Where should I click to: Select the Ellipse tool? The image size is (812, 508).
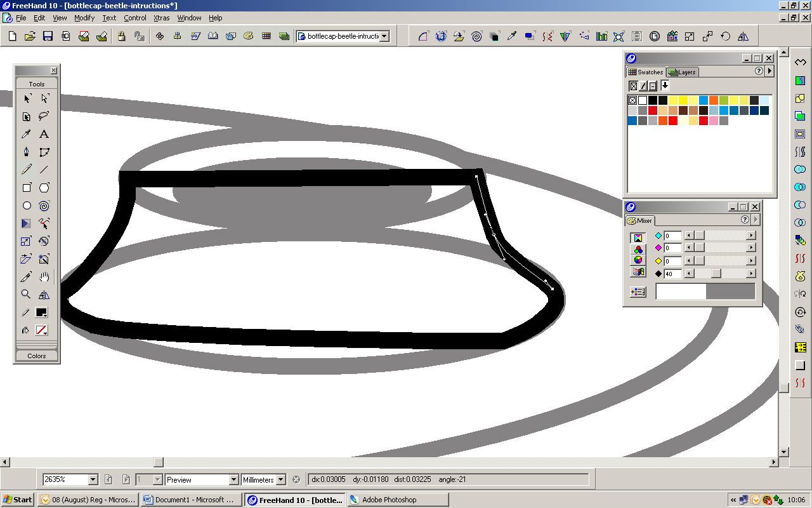pos(26,206)
